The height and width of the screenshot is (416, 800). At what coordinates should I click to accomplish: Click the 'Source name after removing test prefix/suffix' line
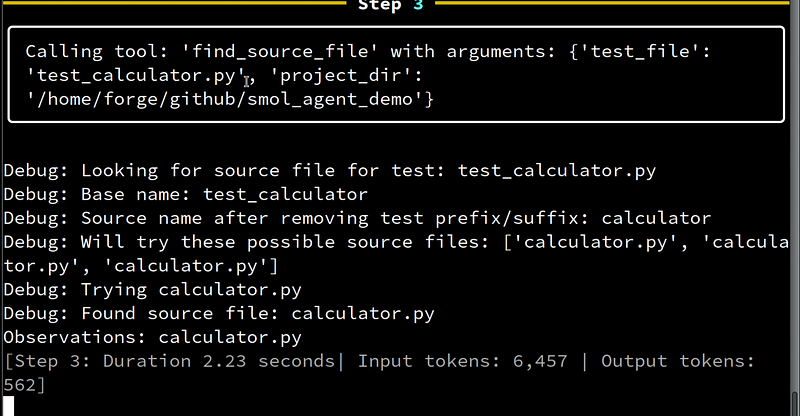(x=357, y=218)
